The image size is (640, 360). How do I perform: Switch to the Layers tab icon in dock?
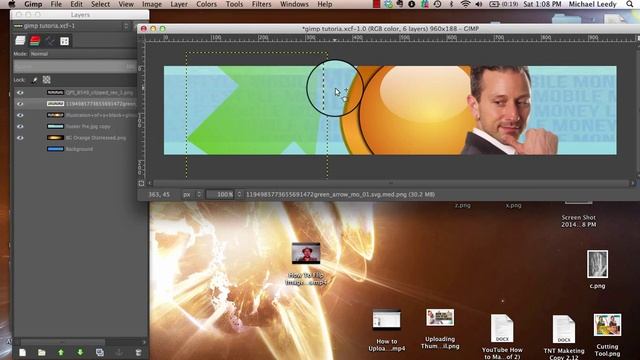20,40
